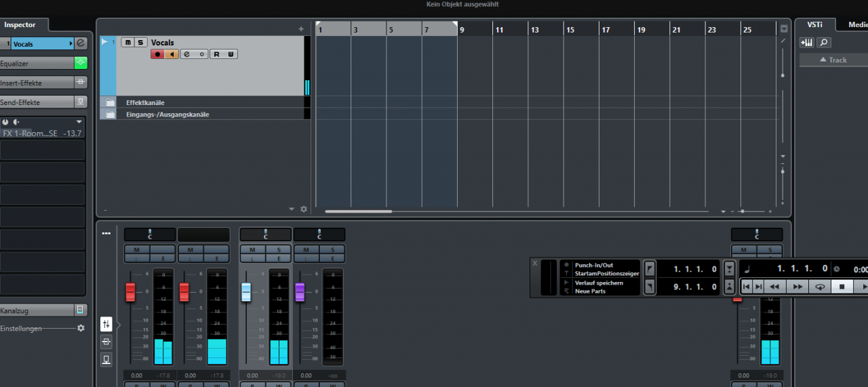The width and height of the screenshot is (868, 387).
Task: Click the VSTi add instrument icon
Action: pos(806,43)
